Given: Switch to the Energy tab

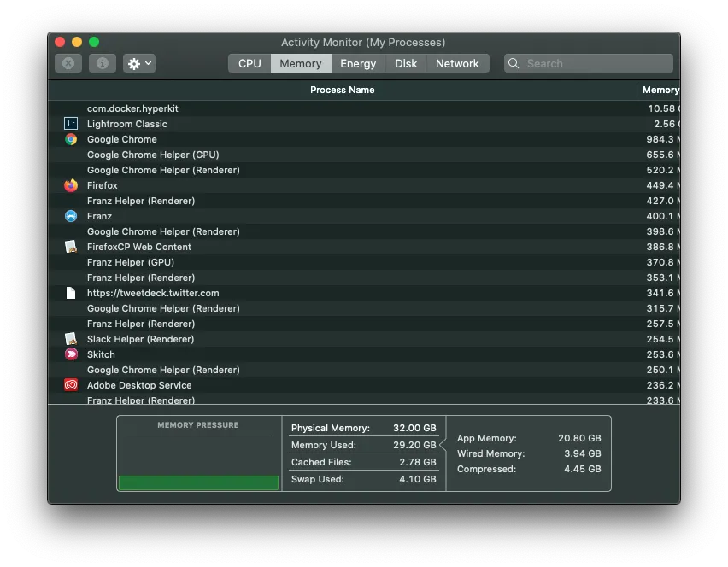Looking at the screenshot, I should [x=358, y=63].
